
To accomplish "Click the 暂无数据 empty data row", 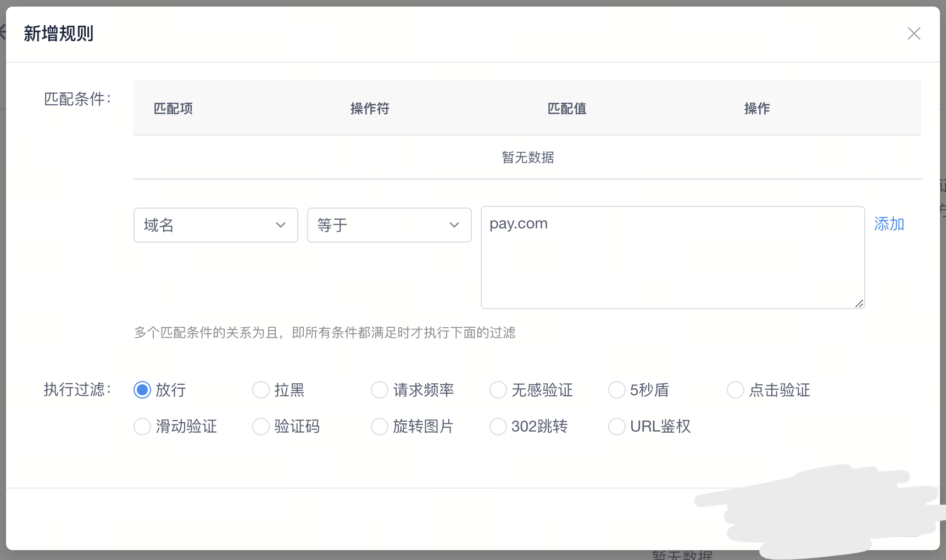I will click(x=527, y=158).
